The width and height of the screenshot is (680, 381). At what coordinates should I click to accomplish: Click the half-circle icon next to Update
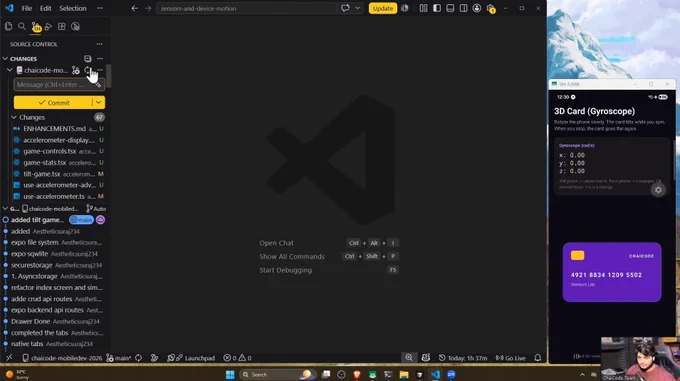click(x=405, y=8)
